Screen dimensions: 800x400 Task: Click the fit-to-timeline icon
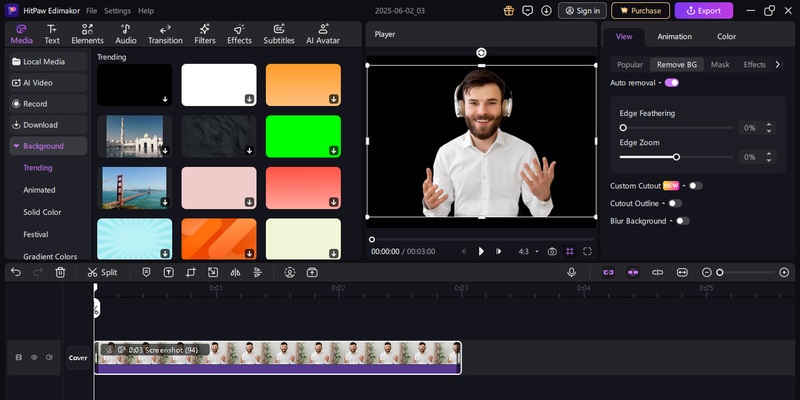tap(682, 272)
